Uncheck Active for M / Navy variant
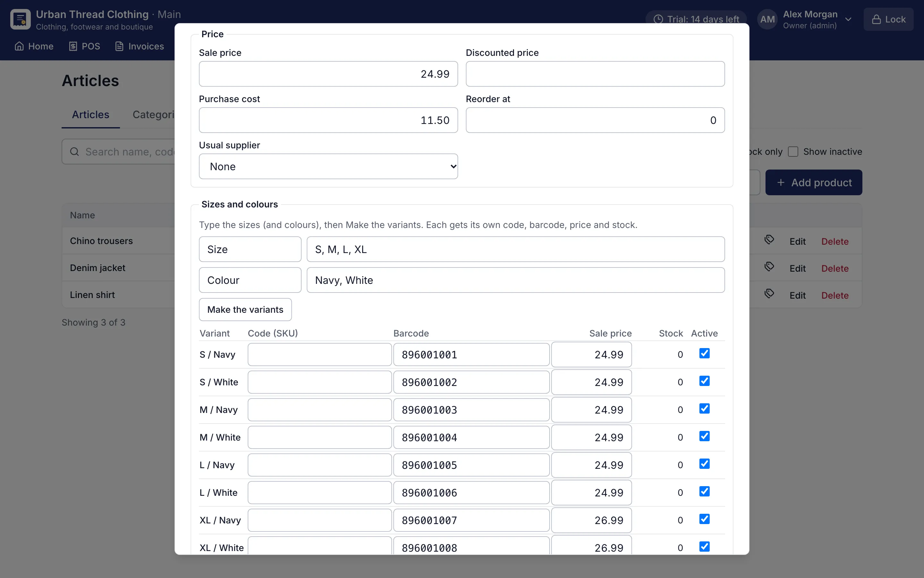This screenshot has width=924, height=578. click(x=705, y=408)
